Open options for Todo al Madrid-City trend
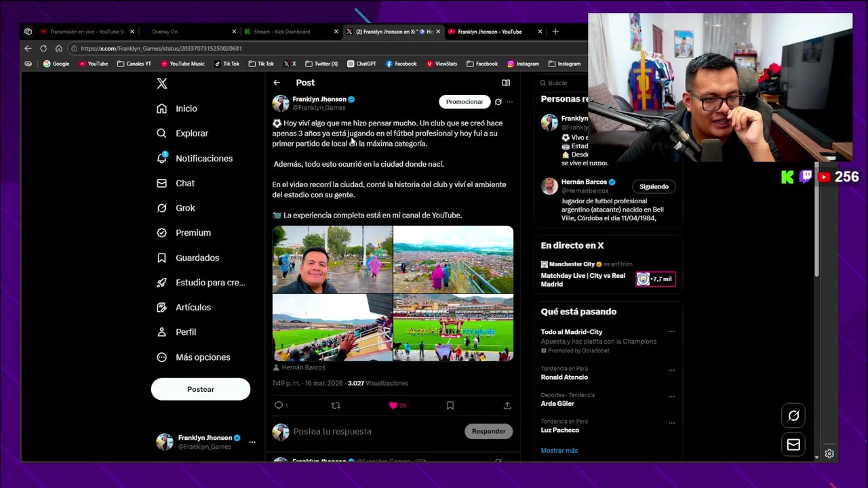 pos(671,332)
